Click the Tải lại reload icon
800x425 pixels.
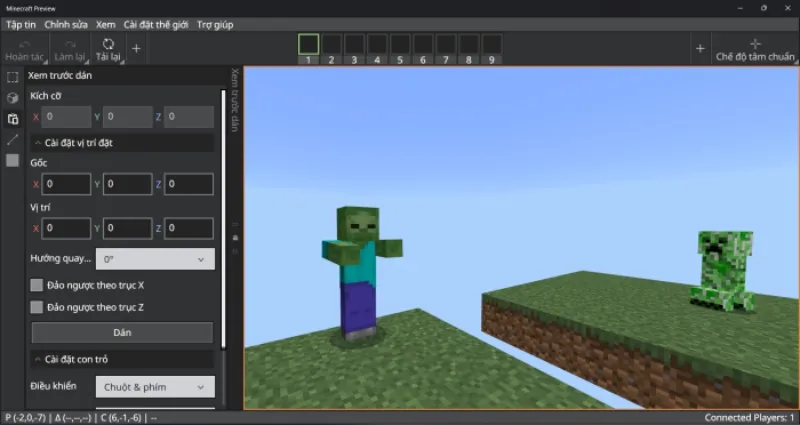(x=108, y=44)
